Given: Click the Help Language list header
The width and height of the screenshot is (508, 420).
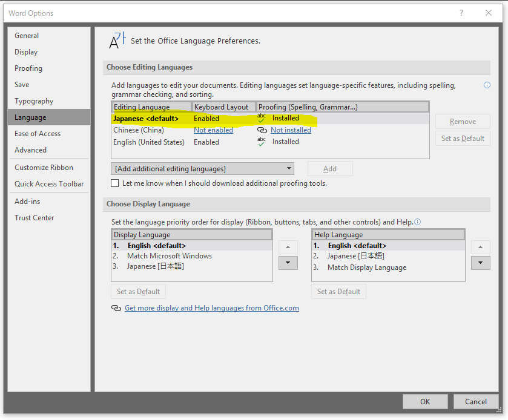Looking at the screenshot, I should (x=388, y=234).
